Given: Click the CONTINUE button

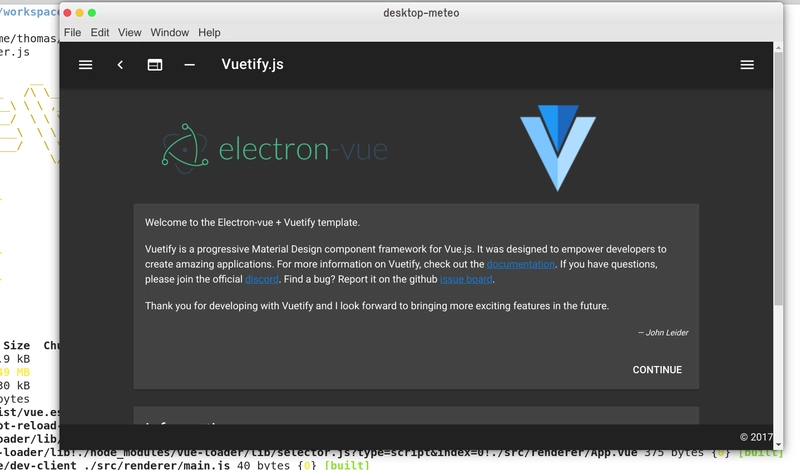Looking at the screenshot, I should pos(657,370).
